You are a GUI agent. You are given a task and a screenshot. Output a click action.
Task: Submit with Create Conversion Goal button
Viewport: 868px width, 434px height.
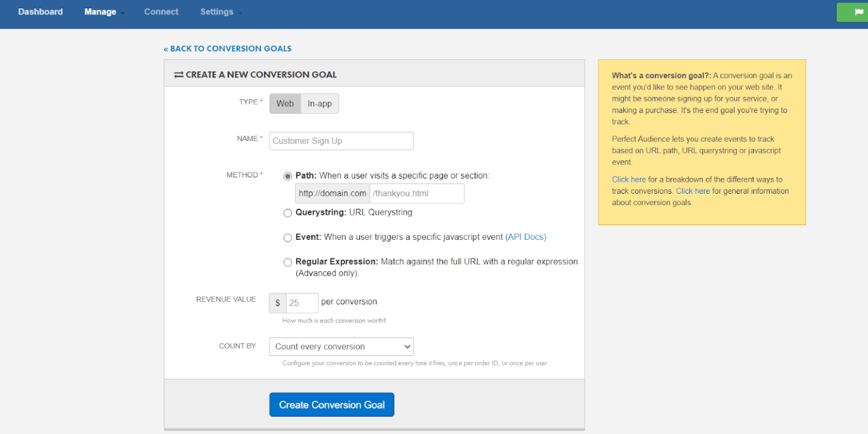tap(331, 404)
